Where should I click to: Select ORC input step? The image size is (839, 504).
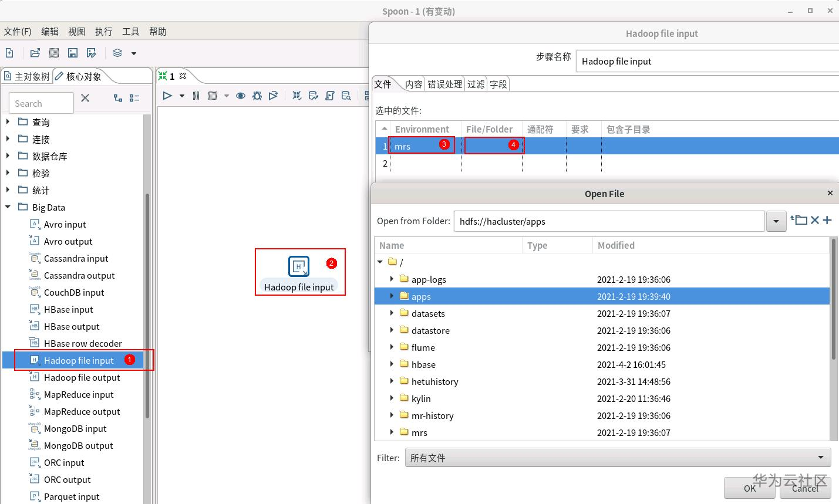(x=64, y=462)
